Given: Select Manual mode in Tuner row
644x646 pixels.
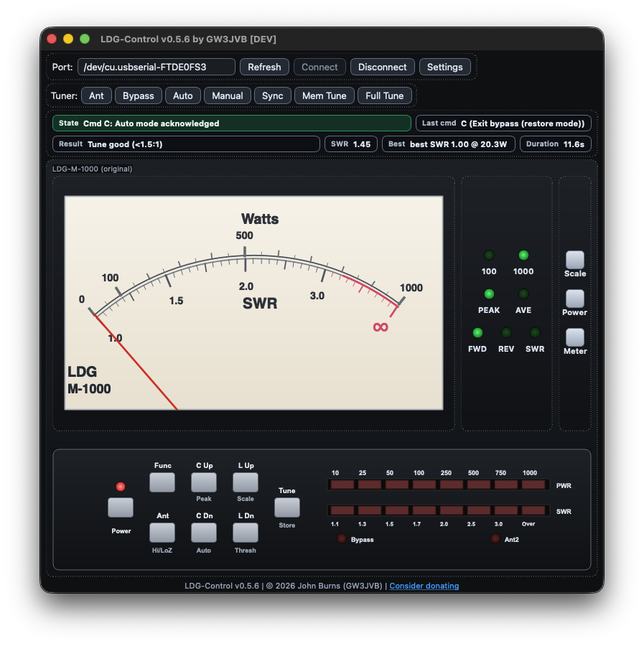Looking at the screenshot, I should 228,95.
